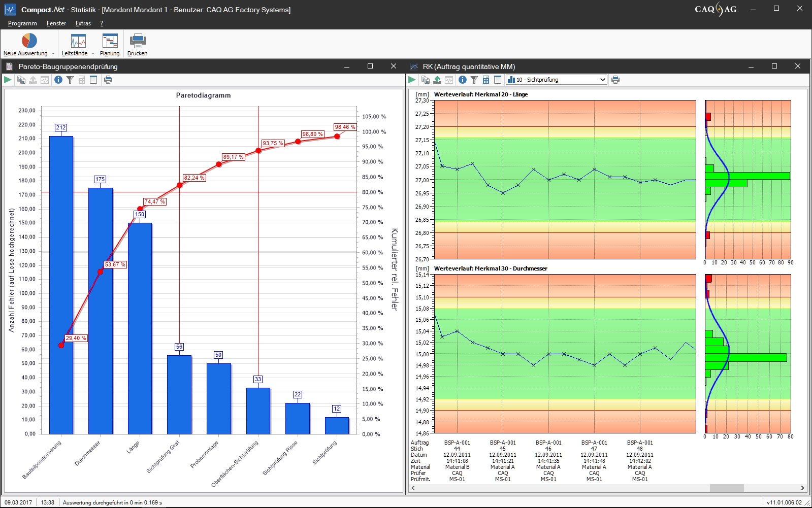The height and width of the screenshot is (508, 812).
Task: Open the ? help menu
Action: 102,23
